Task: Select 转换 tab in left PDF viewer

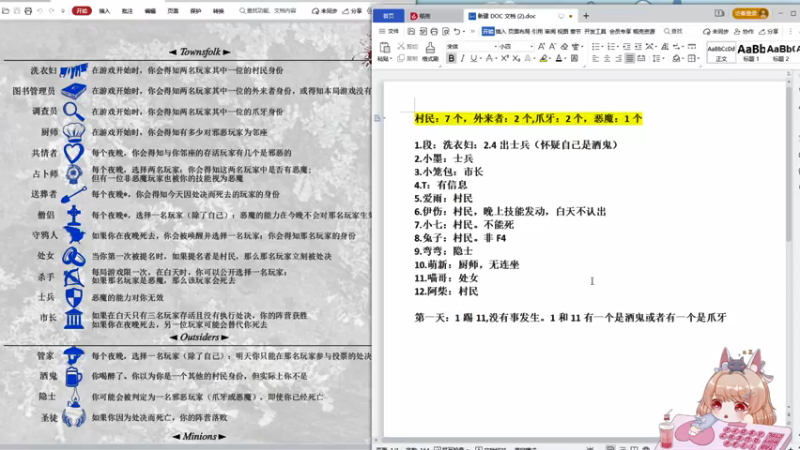Action: (x=218, y=11)
